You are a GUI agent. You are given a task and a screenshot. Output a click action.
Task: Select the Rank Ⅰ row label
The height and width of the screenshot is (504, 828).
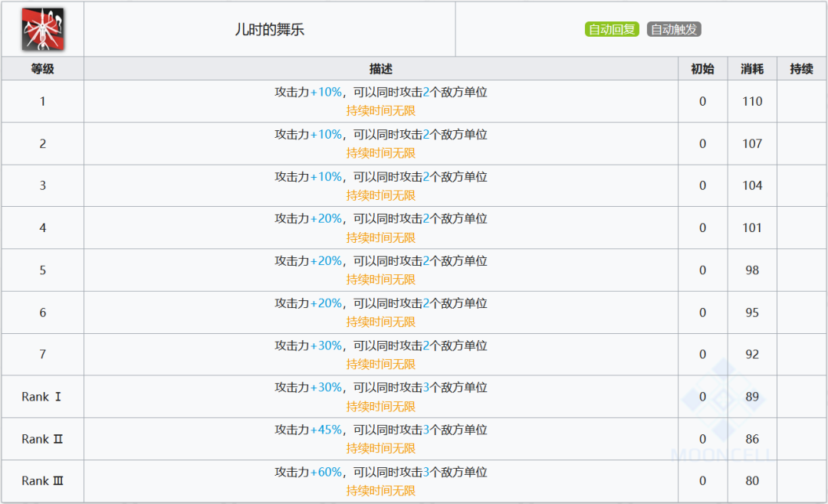(x=43, y=397)
